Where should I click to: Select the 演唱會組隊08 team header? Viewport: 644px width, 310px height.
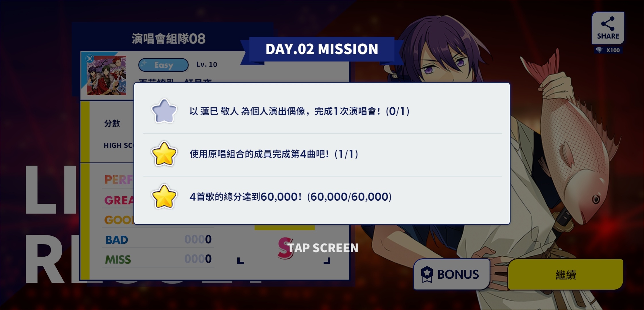(x=169, y=39)
